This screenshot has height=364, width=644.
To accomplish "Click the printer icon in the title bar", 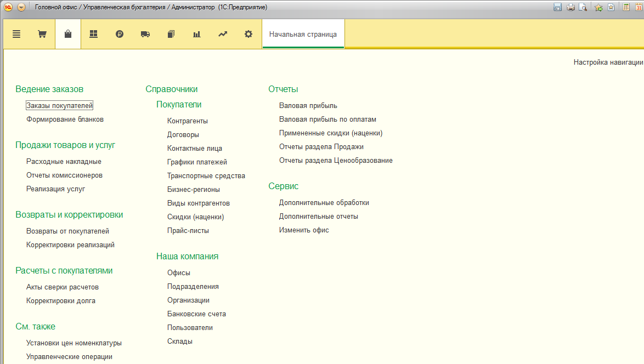I will (x=570, y=7).
